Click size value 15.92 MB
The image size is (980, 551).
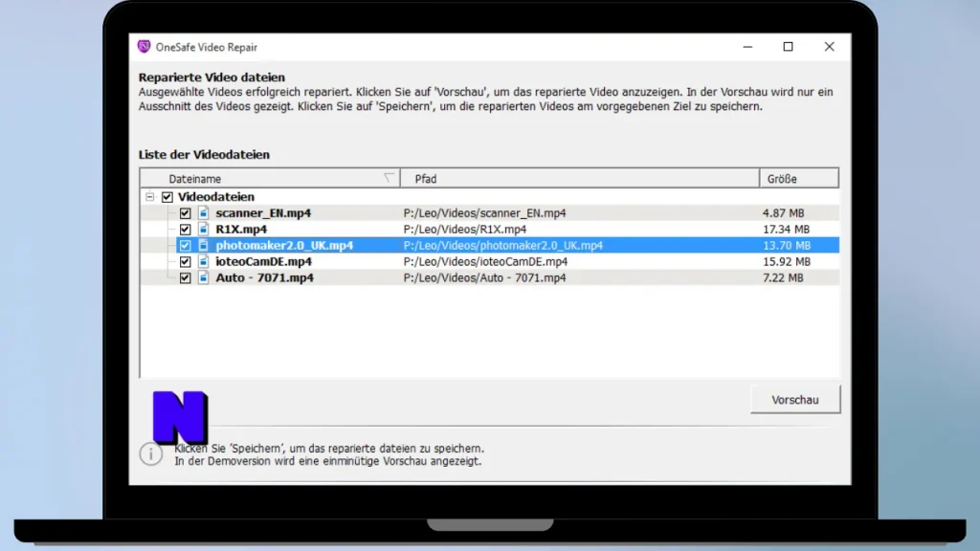click(x=787, y=262)
